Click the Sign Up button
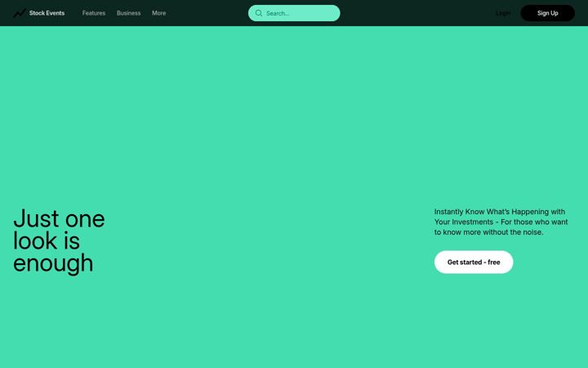588x368 pixels. 547,13
